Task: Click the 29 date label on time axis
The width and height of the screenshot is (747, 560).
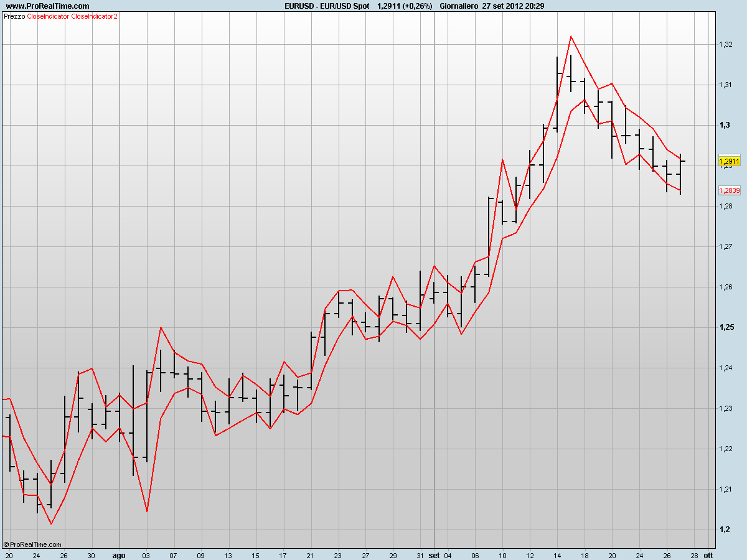Action: click(x=393, y=554)
